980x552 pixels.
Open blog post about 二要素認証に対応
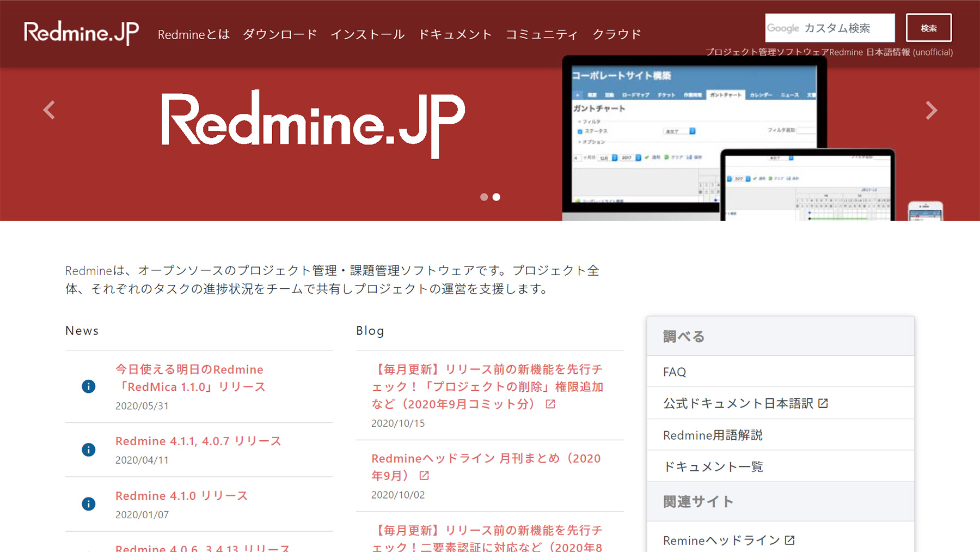[487, 538]
